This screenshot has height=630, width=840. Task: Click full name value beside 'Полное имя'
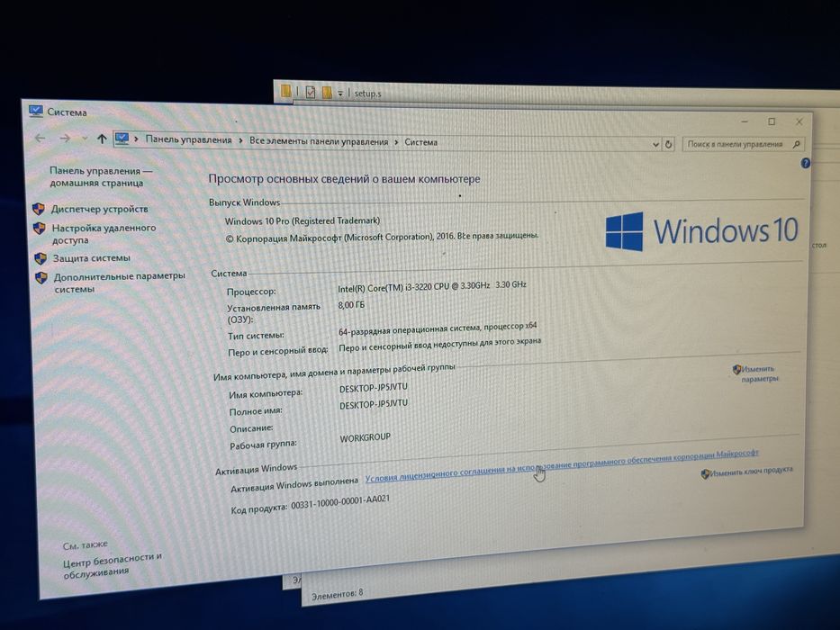374,404
